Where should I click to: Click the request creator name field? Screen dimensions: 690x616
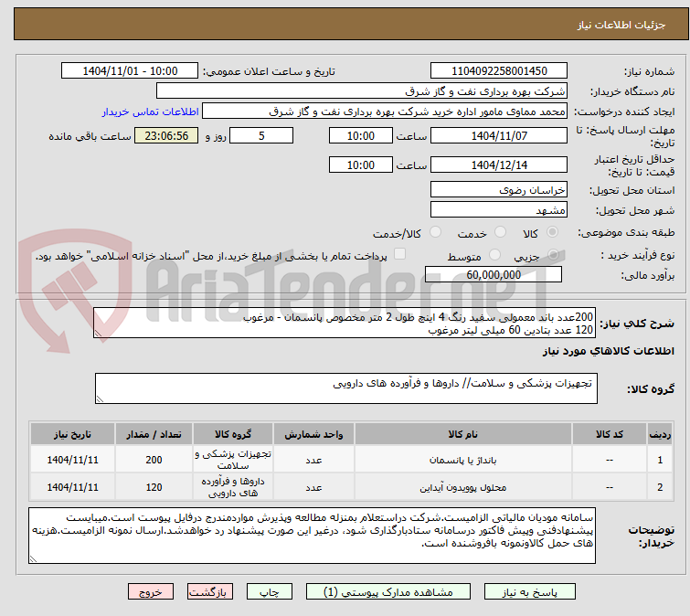click(385, 112)
